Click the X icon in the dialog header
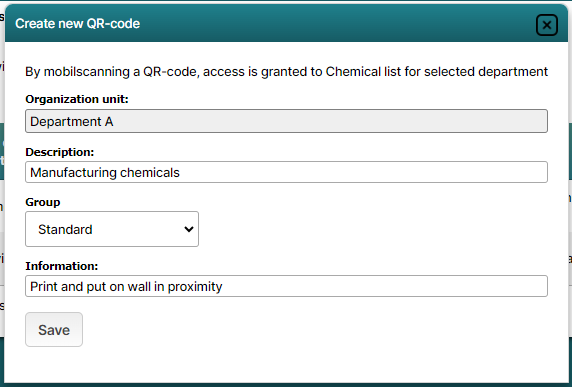The height and width of the screenshot is (387, 572). (x=546, y=25)
